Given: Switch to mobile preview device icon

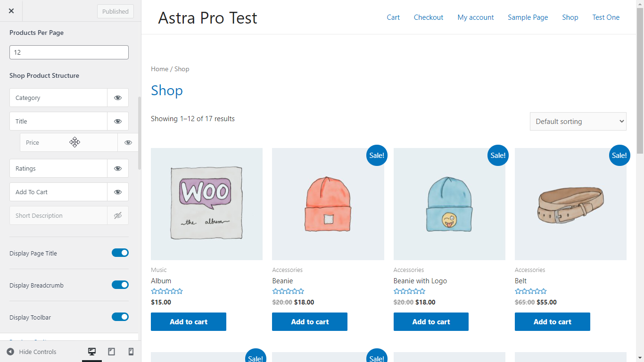Looking at the screenshot, I should (131, 352).
